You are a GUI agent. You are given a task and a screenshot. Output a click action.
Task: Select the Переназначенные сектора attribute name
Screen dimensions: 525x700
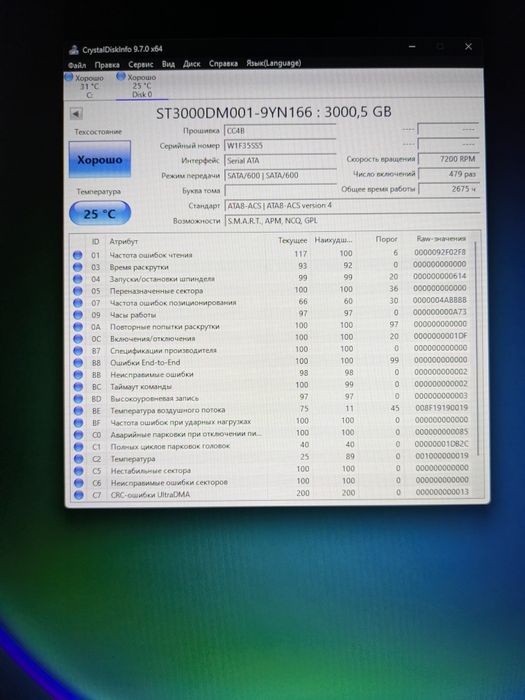(156, 291)
